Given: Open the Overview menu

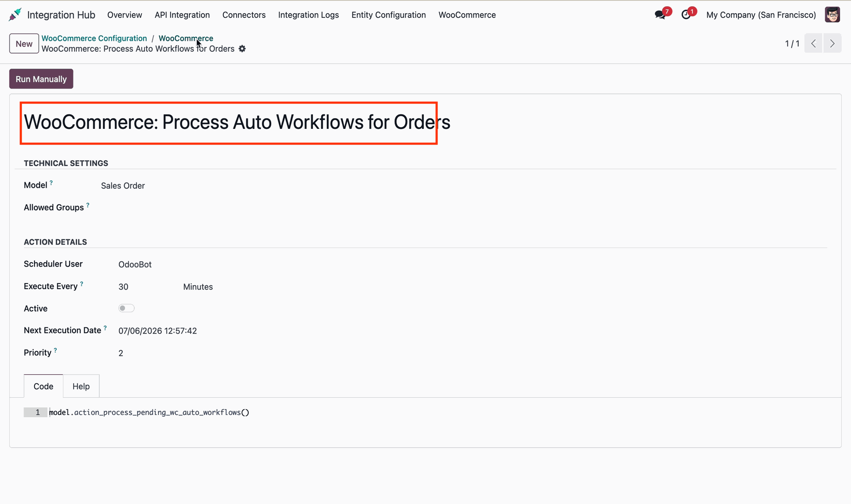Looking at the screenshot, I should [x=125, y=15].
